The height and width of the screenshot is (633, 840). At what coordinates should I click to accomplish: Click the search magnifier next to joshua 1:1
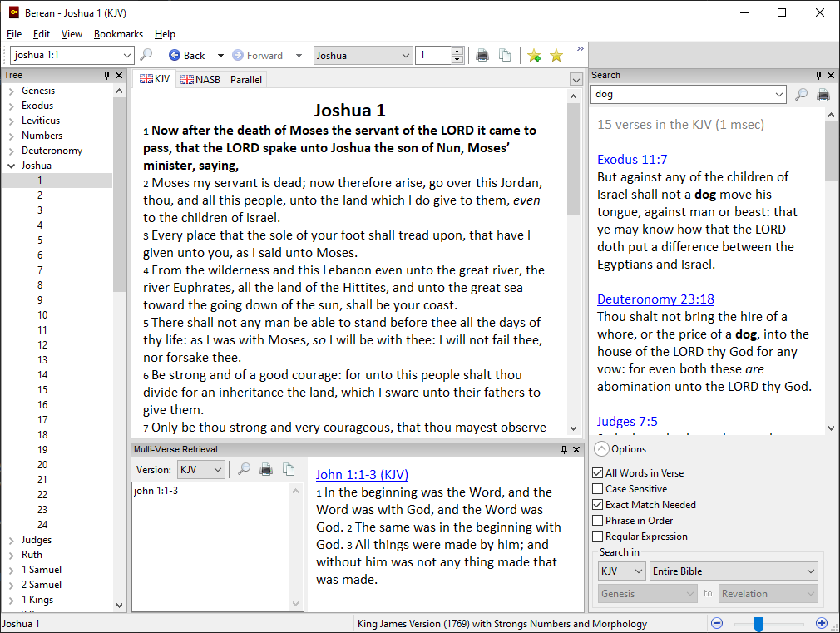(x=146, y=55)
